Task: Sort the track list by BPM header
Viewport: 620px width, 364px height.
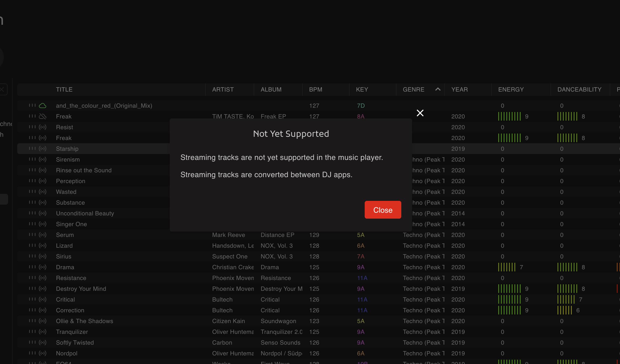Action: (x=316, y=89)
